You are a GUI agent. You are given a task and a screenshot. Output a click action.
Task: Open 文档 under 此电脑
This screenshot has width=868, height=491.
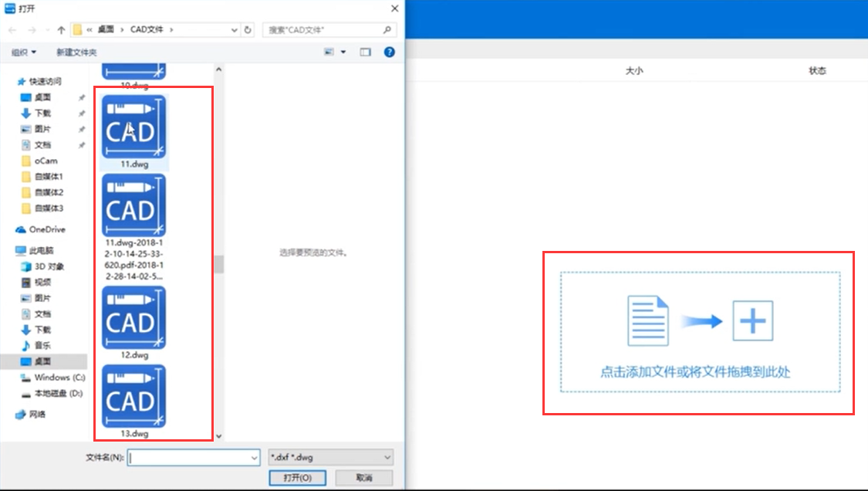(x=42, y=314)
